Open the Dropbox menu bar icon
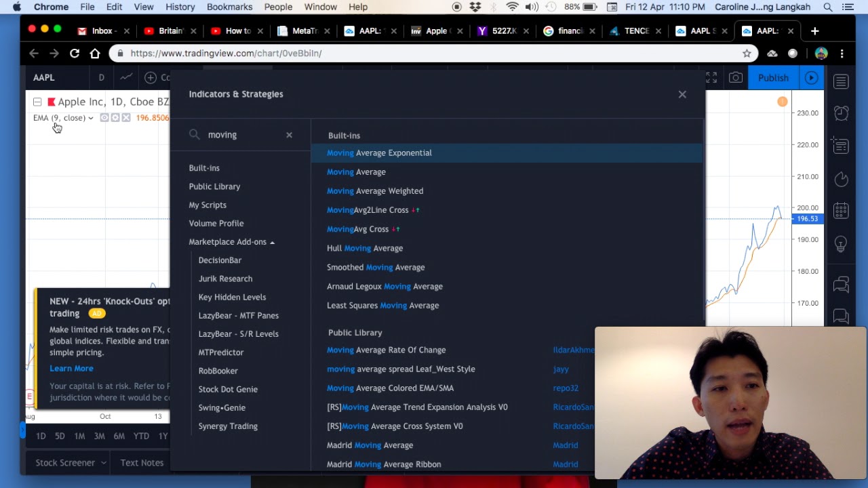 click(x=475, y=7)
